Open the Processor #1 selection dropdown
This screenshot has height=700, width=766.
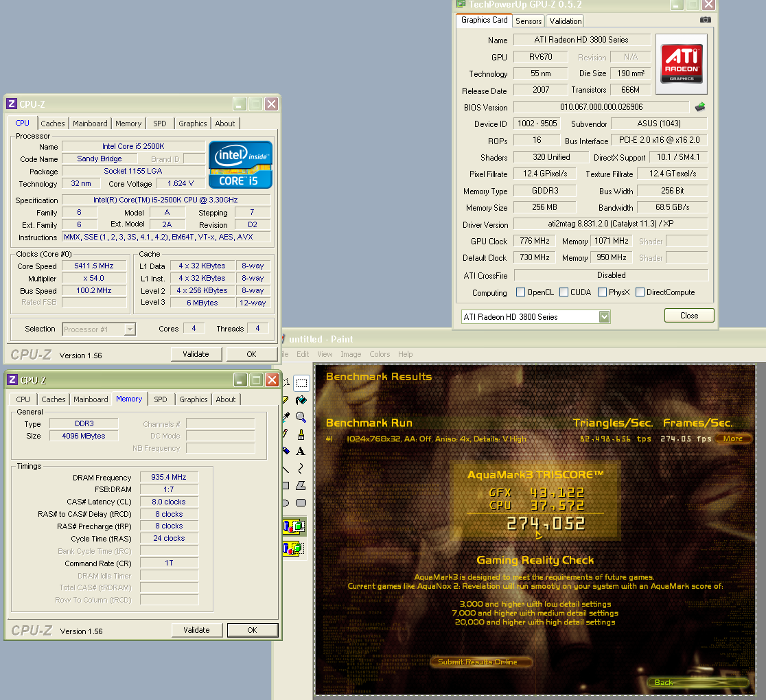130,329
